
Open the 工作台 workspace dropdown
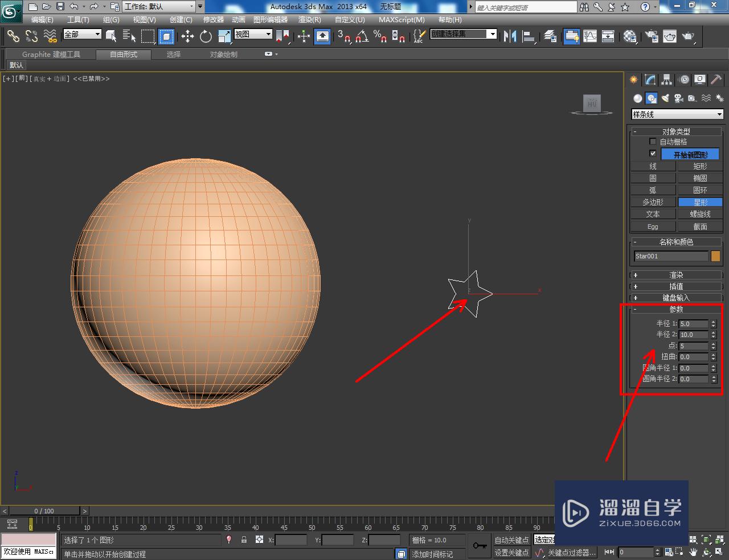(159, 7)
